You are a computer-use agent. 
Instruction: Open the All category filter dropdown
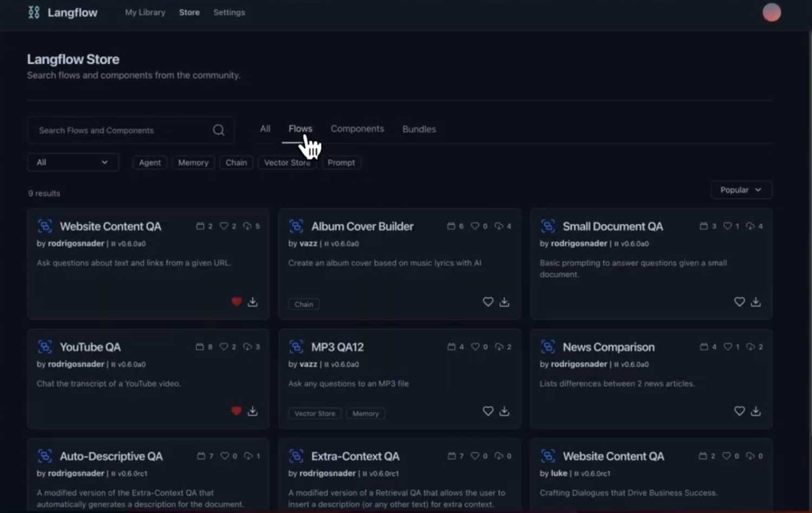pyautogui.click(x=73, y=162)
